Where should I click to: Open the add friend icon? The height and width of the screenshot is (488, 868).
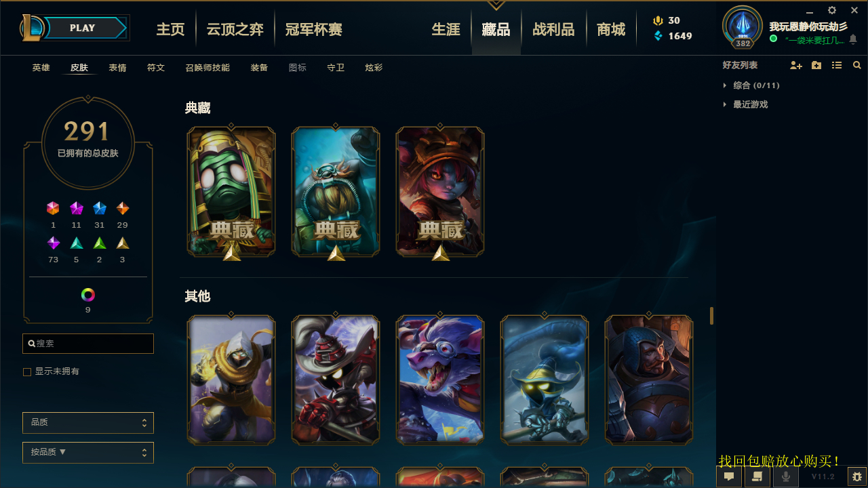pyautogui.click(x=796, y=65)
